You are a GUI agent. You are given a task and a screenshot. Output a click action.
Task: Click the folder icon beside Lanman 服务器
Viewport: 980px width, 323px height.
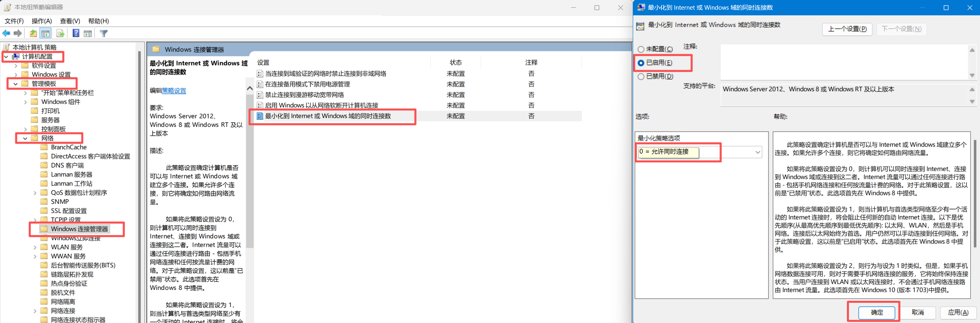click(44, 174)
